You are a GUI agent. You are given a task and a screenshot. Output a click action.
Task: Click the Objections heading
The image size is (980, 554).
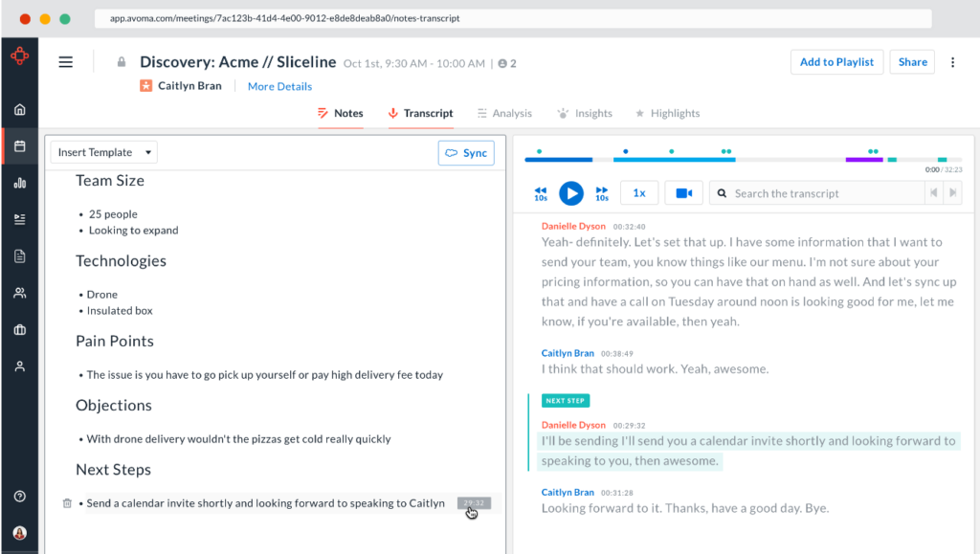(x=114, y=406)
